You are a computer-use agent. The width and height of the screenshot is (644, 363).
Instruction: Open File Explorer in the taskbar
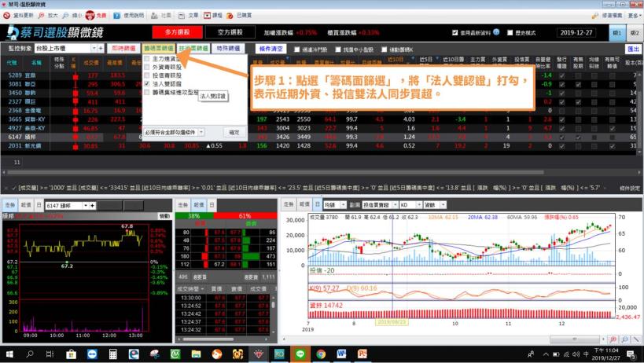pos(196,354)
